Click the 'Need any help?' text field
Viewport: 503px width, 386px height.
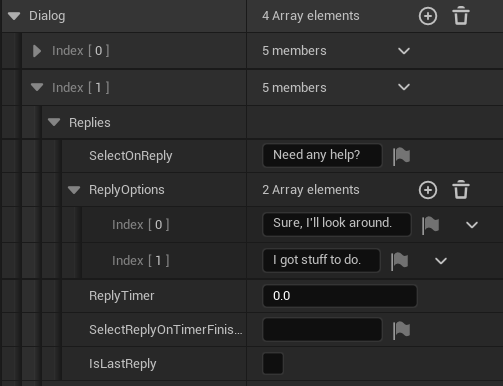click(x=322, y=155)
